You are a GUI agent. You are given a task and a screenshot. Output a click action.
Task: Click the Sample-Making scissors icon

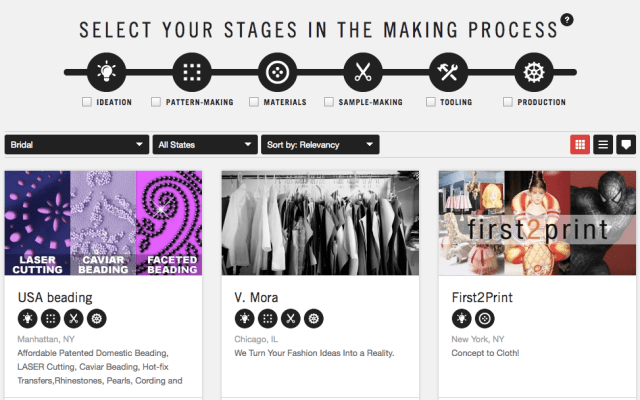coord(362,73)
